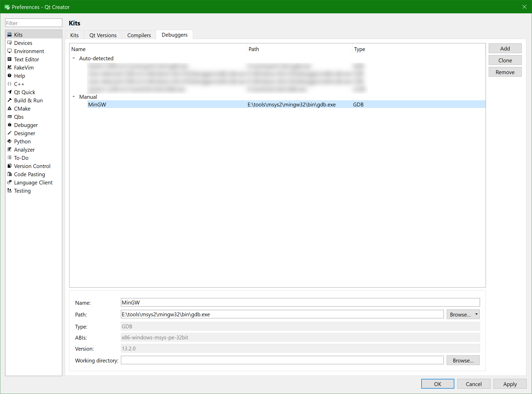Open the Python settings icon

pos(9,141)
